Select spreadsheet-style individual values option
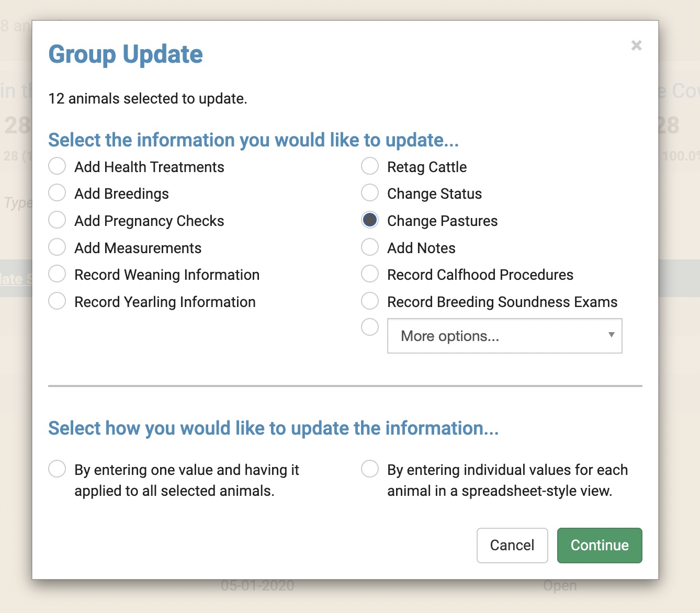700x613 pixels. pyautogui.click(x=370, y=469)
